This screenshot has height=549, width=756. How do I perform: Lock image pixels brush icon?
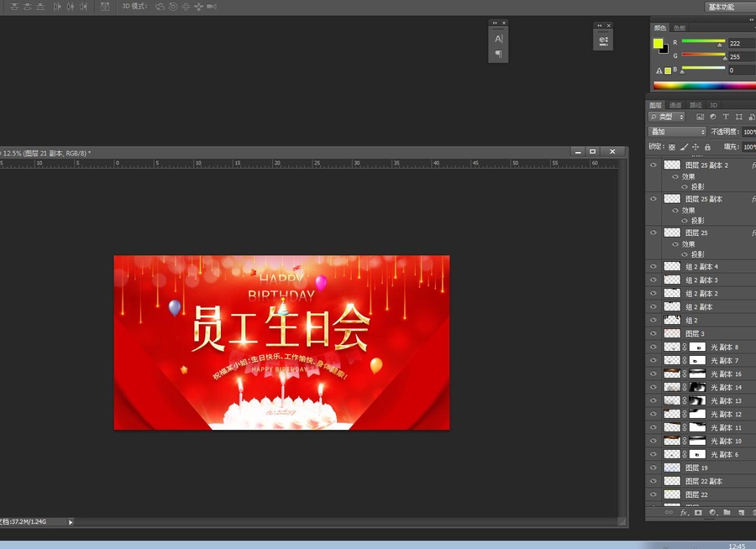(x=684, y=147)
